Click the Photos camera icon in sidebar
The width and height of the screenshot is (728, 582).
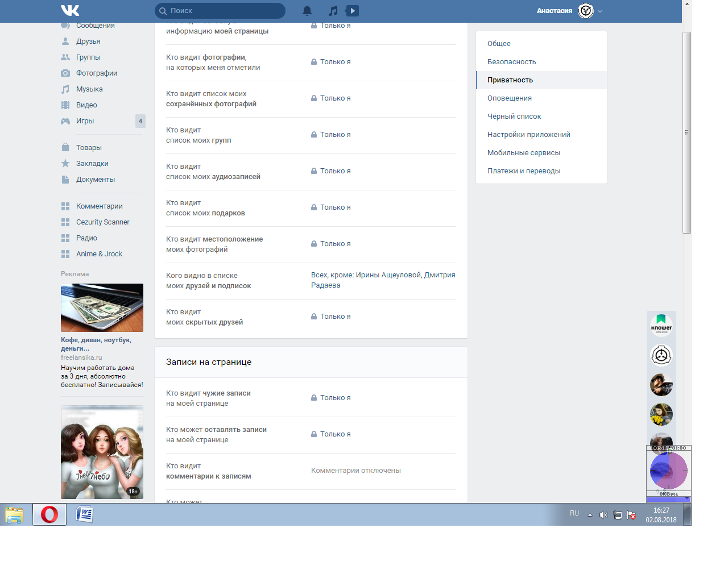click(x=65, y=73)
